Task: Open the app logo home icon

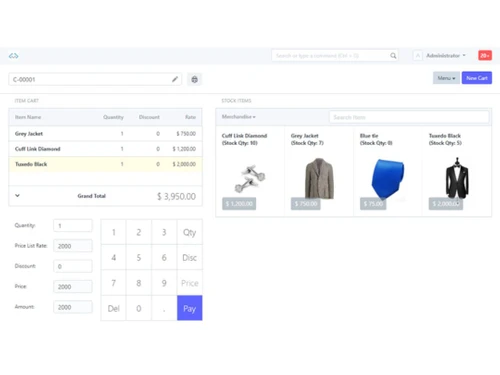Action: tap(14, 56)
